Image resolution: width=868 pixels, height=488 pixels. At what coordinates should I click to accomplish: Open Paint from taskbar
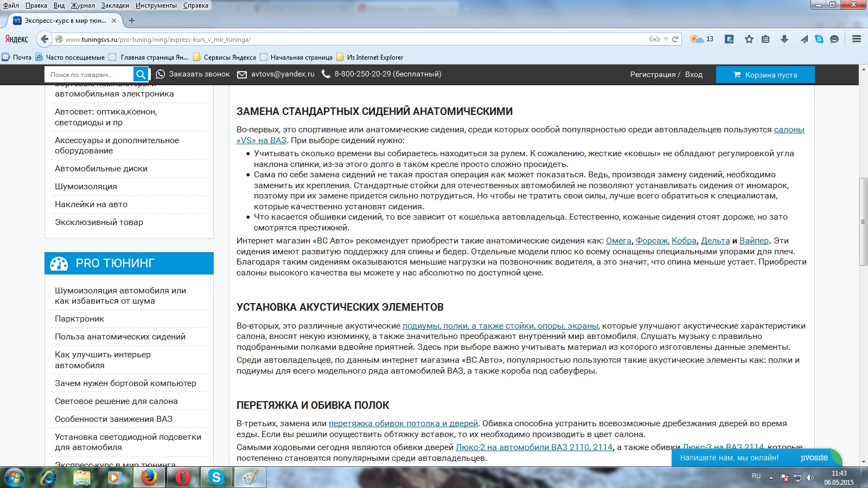250,477
